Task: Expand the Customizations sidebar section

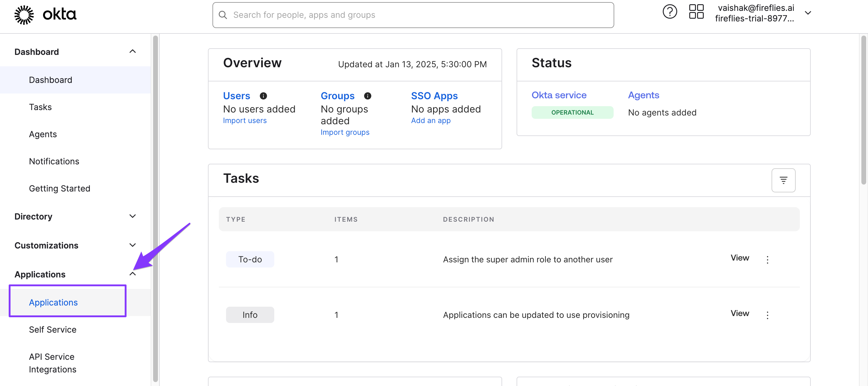Action: (x=132, y=245)
